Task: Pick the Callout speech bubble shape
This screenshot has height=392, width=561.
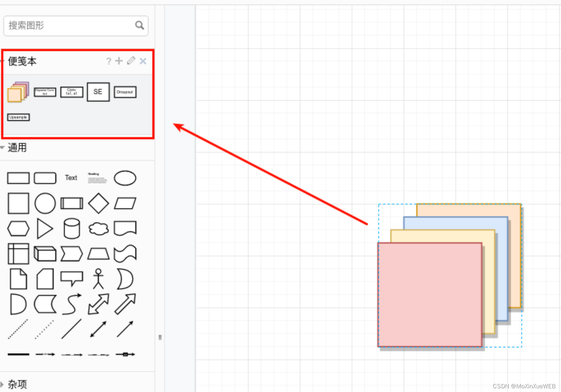Action: tap(72, 279)
